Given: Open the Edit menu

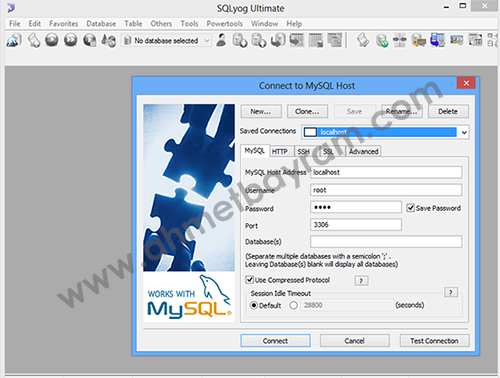Looking at the screenshot, I should (x=35, y=24).
